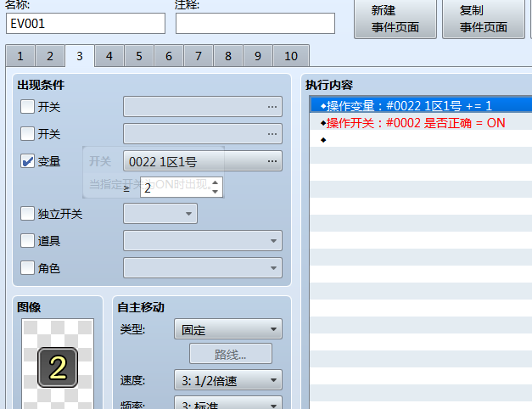Screen dimensions: 532x409
Task: Select event page tab 9
Action: pyautogui.click(x=258, y=56)
